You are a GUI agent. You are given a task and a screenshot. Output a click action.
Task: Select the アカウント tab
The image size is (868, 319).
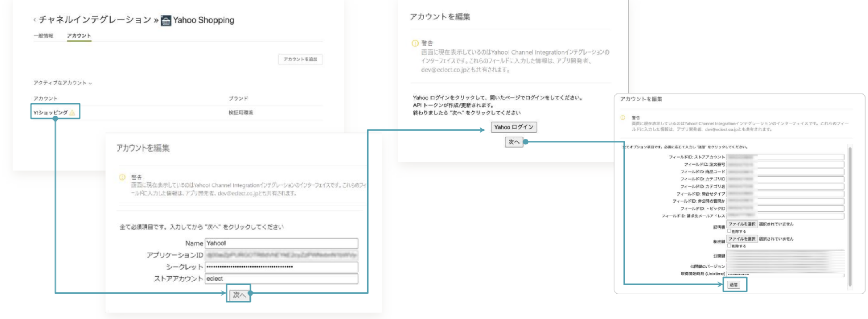pos(79,36)
